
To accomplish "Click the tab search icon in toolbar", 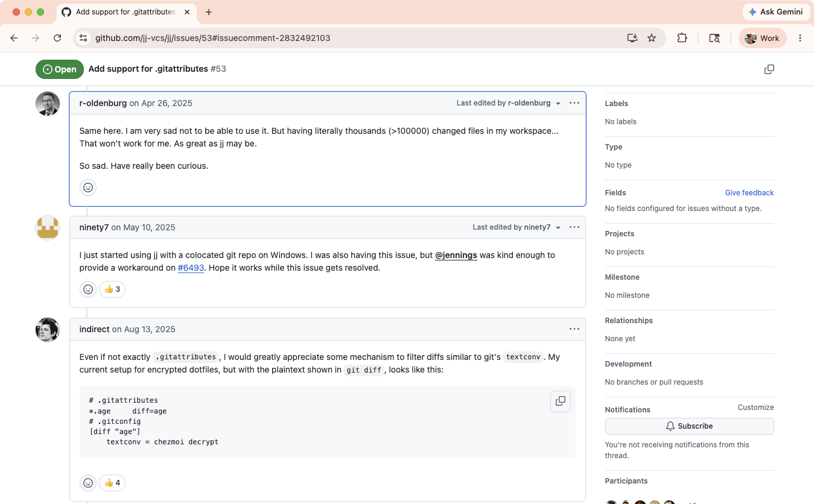I will 714,38.
